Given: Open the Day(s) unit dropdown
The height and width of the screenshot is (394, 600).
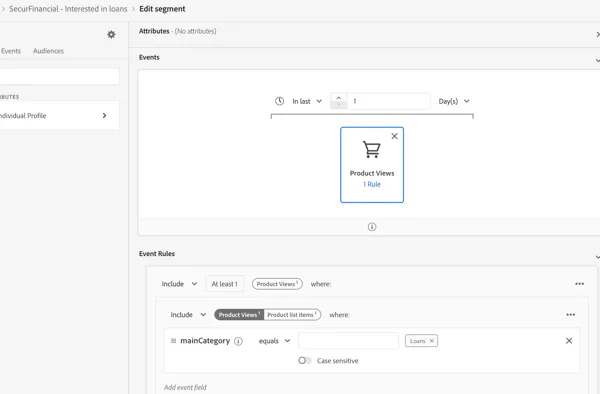Looking at the screenshot, I should click(x=454, y=101).
